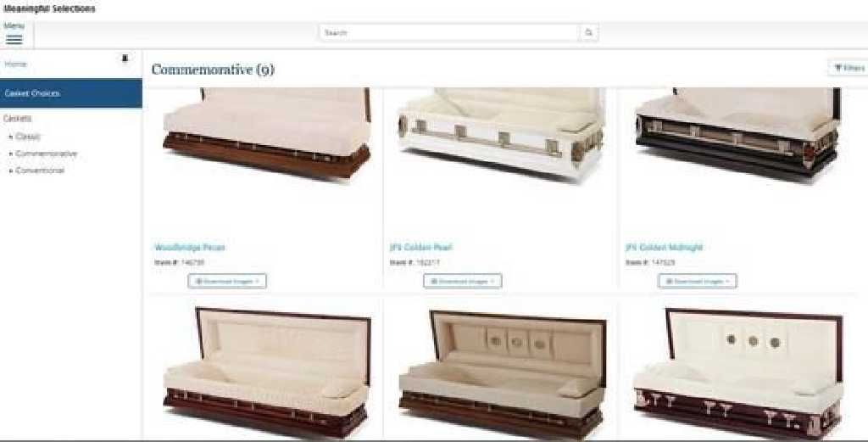
Task: Open the JFS Golden Midnight product link
Action: (664, 247)
